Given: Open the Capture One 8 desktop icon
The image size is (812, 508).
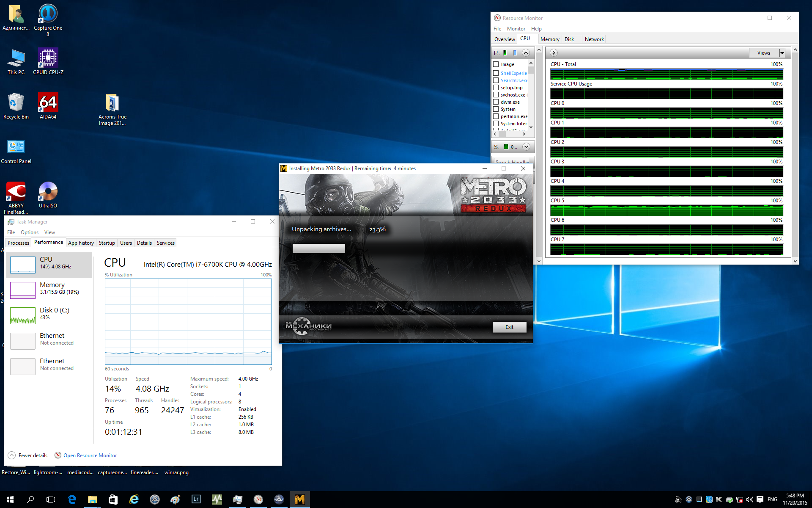Looking at the screenshot, I should click(48, 14).
